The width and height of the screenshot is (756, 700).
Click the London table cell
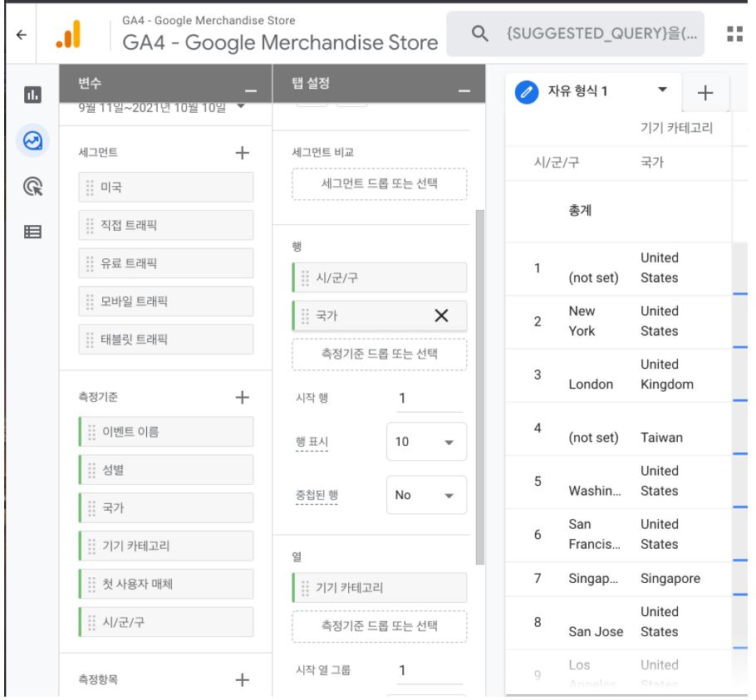(591, 384)
